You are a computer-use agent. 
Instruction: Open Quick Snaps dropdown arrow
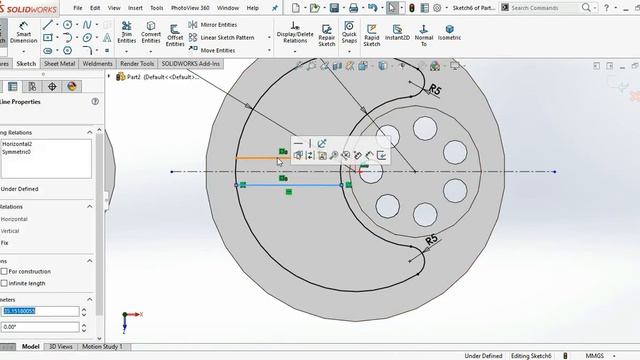tap(349, 51)
